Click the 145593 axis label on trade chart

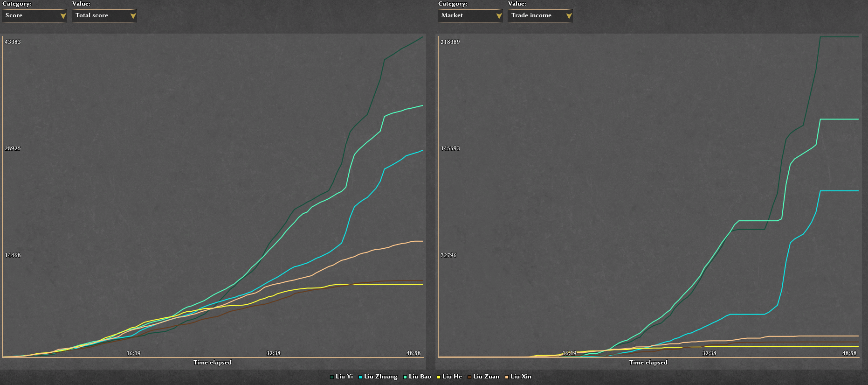click(x=450, y=148)
